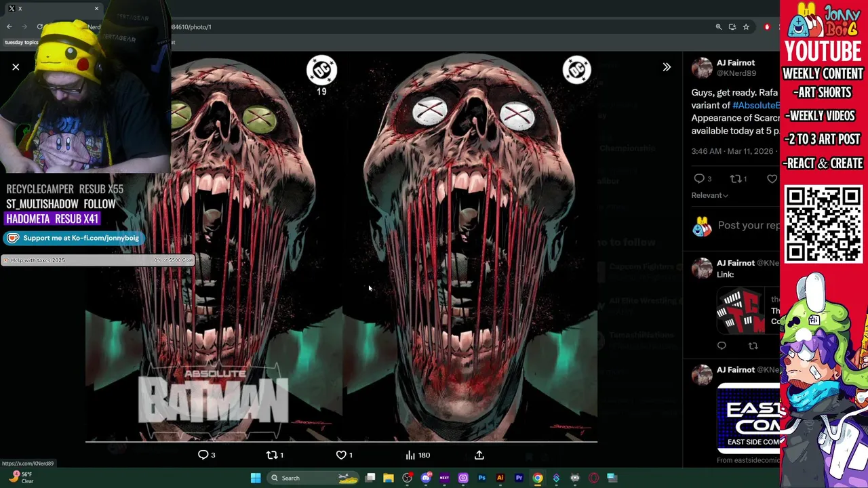Viewport: 868px width, 488px height.
Task: Like the post in the right panel
Action: pos(772,179)
